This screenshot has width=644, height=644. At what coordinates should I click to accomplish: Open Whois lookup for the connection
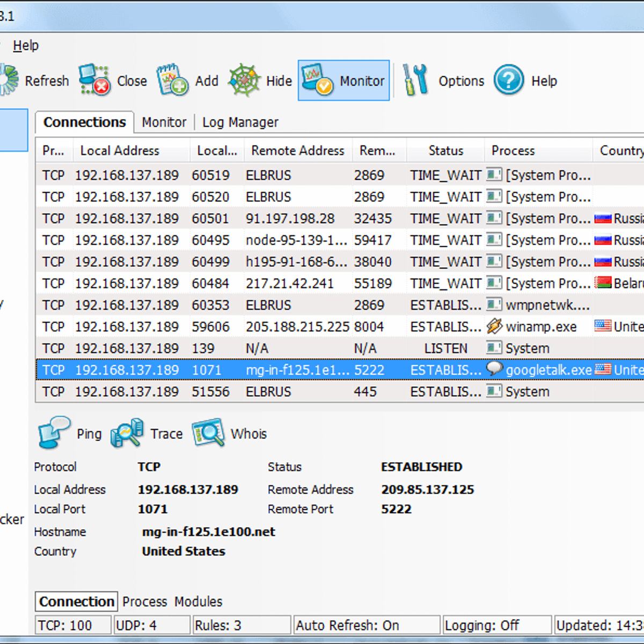[x=208, y=433]
